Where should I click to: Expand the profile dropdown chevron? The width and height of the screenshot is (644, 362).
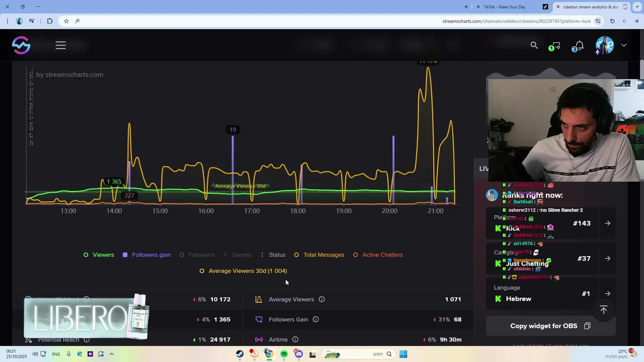(624, 45)
